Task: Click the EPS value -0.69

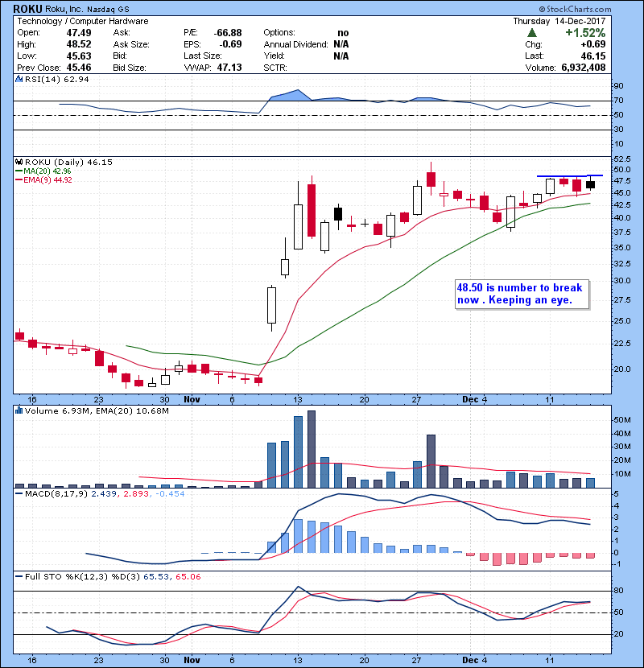Action: tap(230, 44)
